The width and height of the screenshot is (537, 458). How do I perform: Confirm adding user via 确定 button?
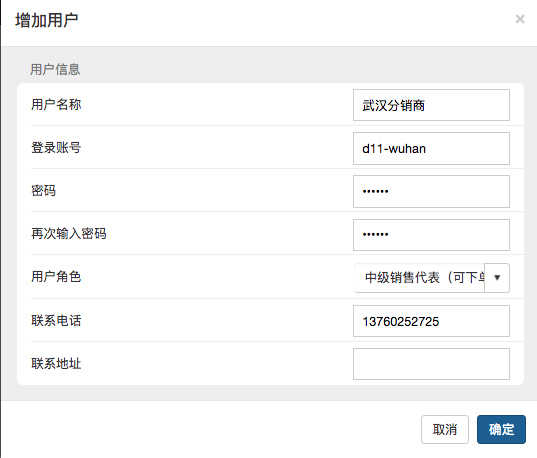[501, 430]
